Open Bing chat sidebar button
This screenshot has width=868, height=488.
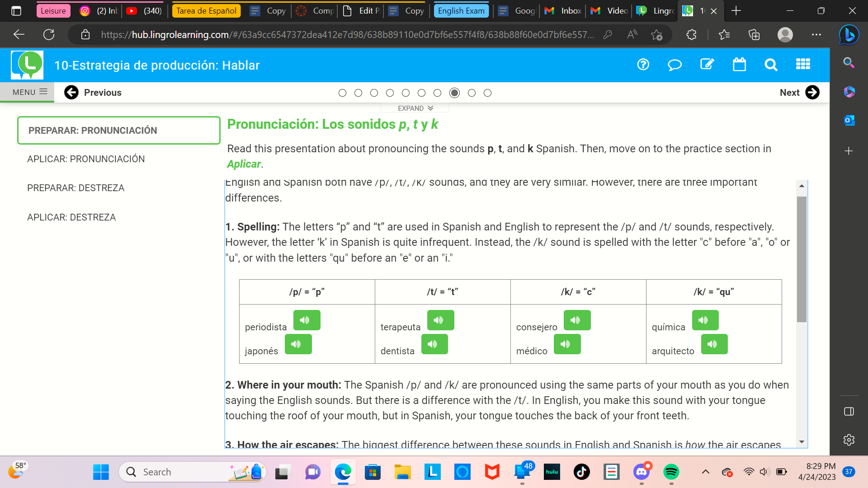tap(849, 35)
